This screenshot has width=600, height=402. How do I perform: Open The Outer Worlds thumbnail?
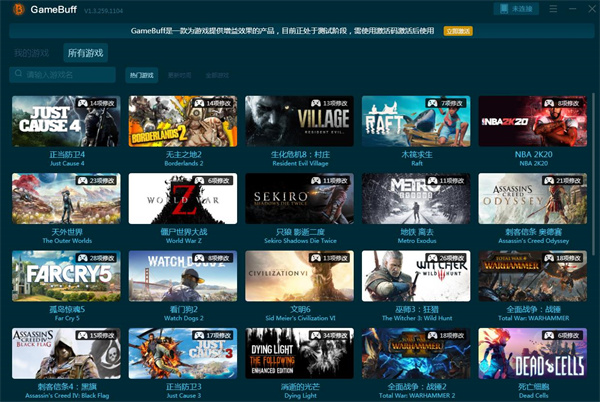[x=66, y=199]
